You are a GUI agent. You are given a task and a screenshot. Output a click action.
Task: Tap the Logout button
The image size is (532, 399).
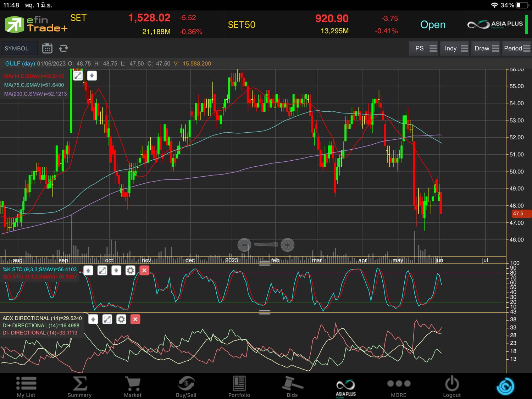(452, 387)
